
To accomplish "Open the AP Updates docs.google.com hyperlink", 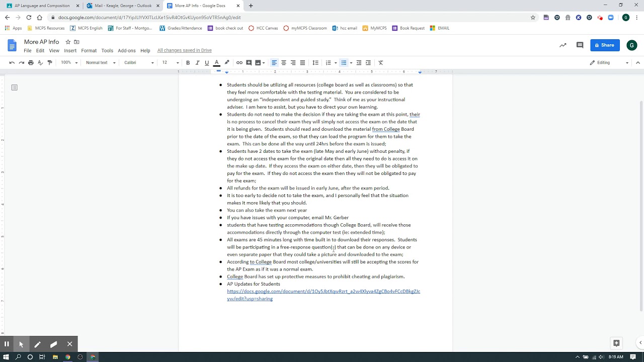I will point(323,295).
